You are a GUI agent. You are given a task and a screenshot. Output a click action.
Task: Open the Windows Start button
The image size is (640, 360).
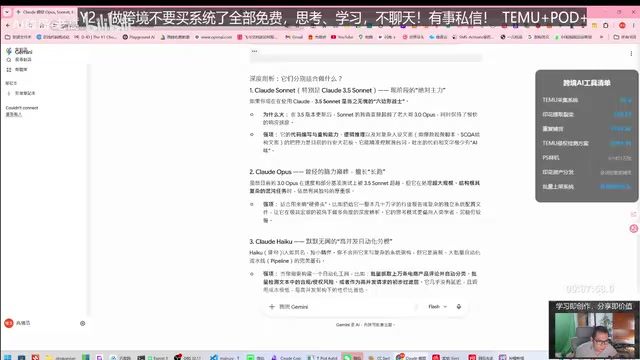[7, 357]
